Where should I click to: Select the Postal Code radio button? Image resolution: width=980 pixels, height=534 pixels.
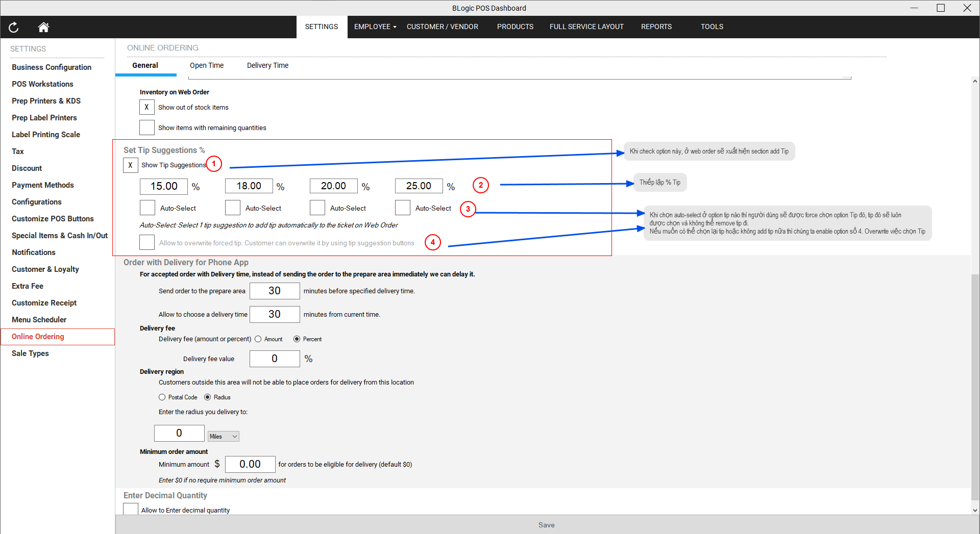[x=162, y=397]
